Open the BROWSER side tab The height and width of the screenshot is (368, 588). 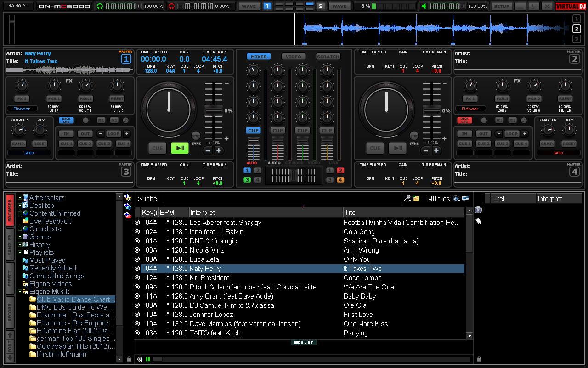point(10,210)
